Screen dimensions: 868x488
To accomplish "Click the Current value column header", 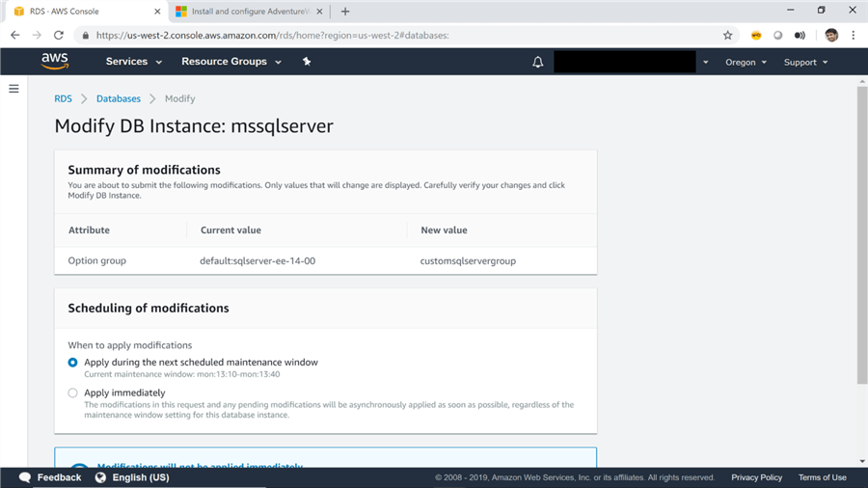I will click(x=231, y=230).
